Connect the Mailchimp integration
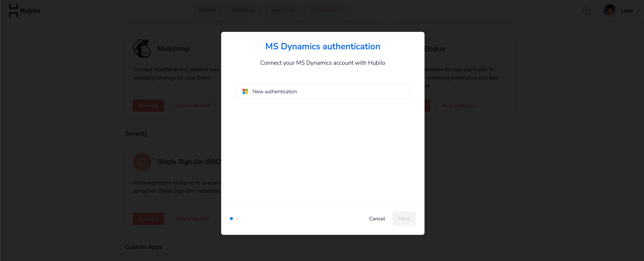Image resolution: width=644 pixels, height=261 pixels. (x=148, y=106)
